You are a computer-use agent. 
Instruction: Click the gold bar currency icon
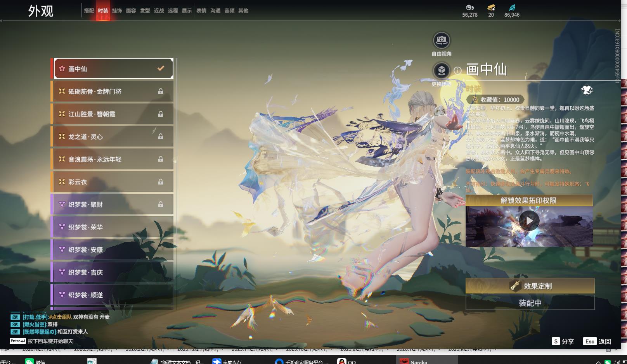point(491,7)
